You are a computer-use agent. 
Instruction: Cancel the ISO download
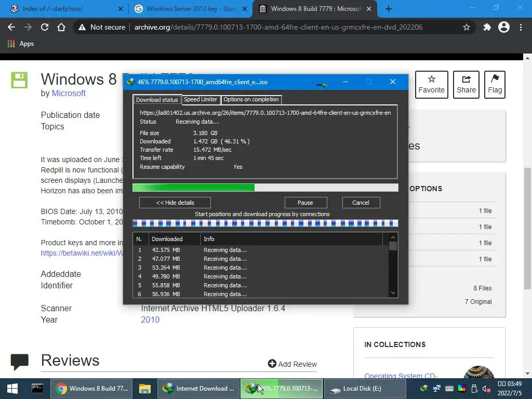coord(361,203)
